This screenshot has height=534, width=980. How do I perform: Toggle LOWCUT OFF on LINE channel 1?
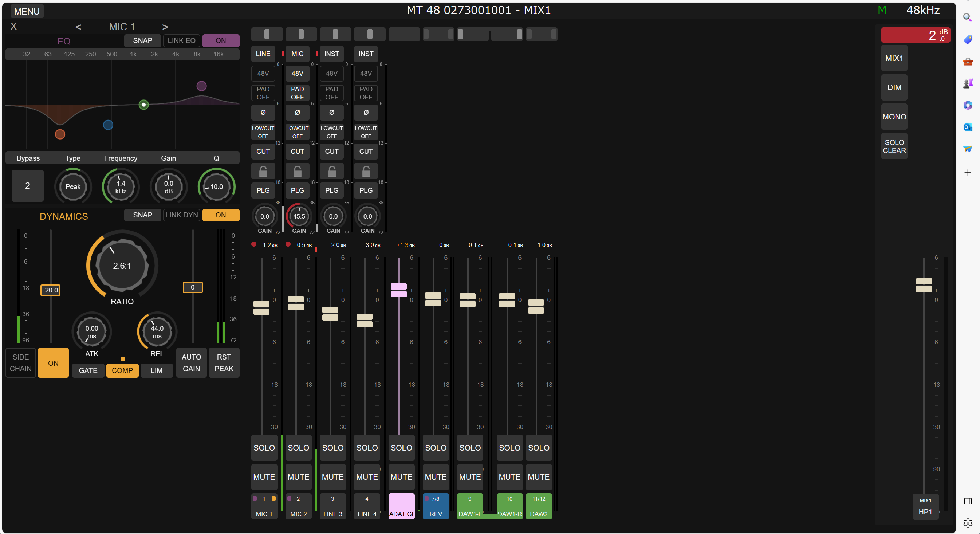[x=263, y=132]
